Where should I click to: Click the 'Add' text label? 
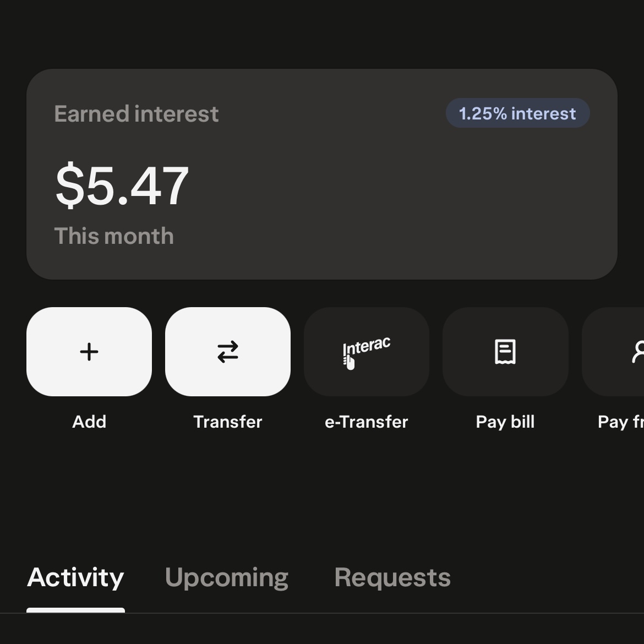tap(89, 422)
